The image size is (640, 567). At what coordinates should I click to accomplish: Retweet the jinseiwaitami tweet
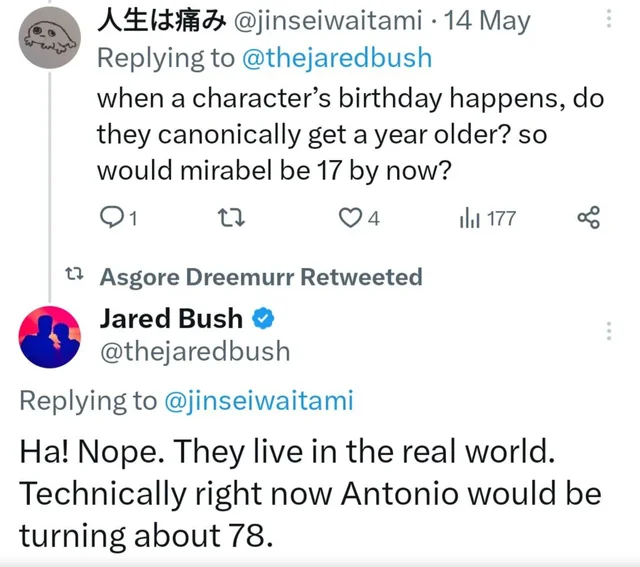[228, 219]
